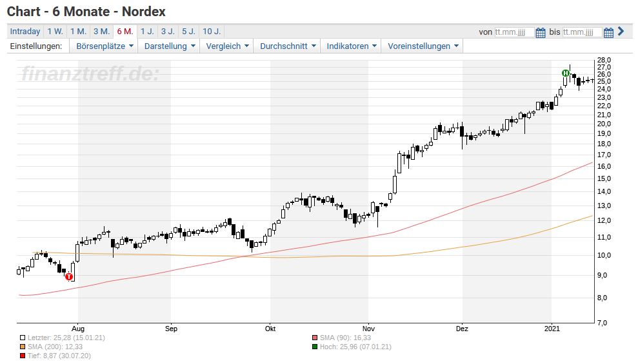Click the SMA (90) pink legend swatch
This screenshot has height=364, width=638.
click(x=315, y=338)
